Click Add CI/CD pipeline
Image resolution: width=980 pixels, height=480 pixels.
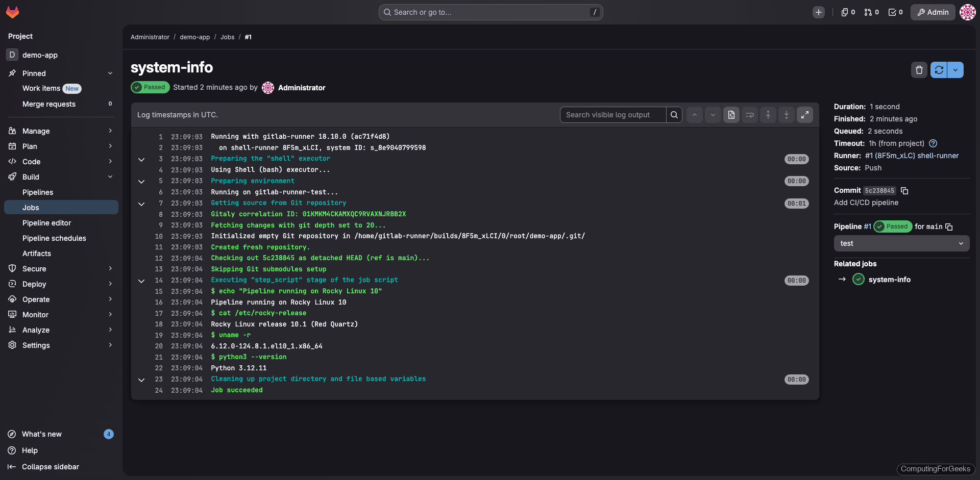point(866,203)
